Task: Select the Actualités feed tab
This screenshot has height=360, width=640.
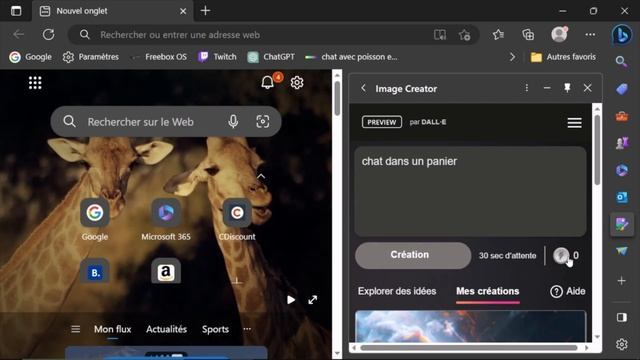Action: pos(167,329)
